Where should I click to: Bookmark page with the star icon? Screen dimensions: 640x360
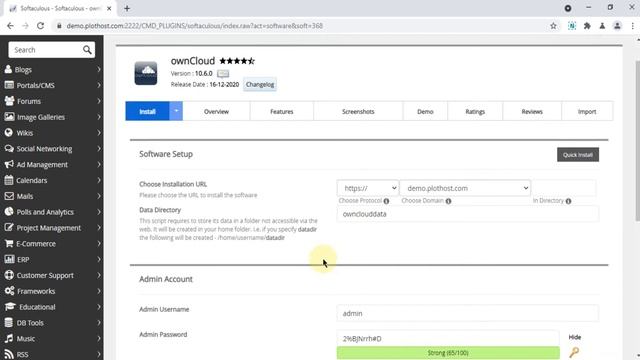pos(553,26)
